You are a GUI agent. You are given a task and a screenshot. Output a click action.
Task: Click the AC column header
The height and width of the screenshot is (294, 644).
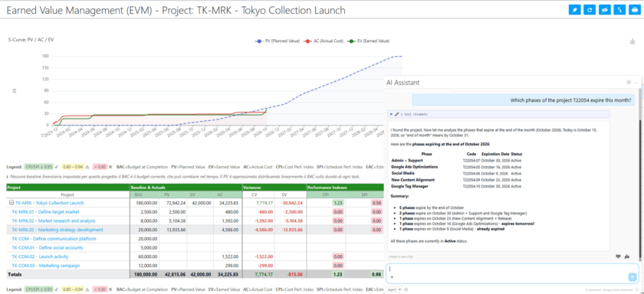228,194
